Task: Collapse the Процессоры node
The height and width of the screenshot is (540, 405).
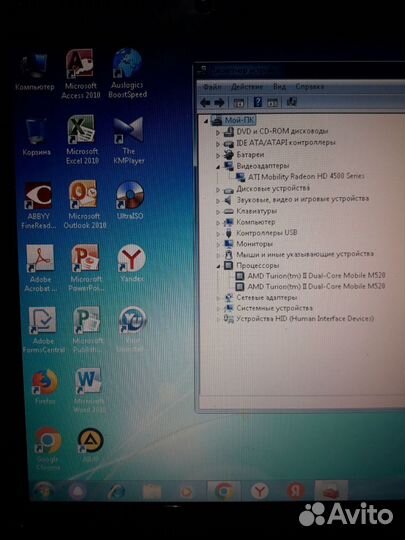Action: [x=218, y=266]
